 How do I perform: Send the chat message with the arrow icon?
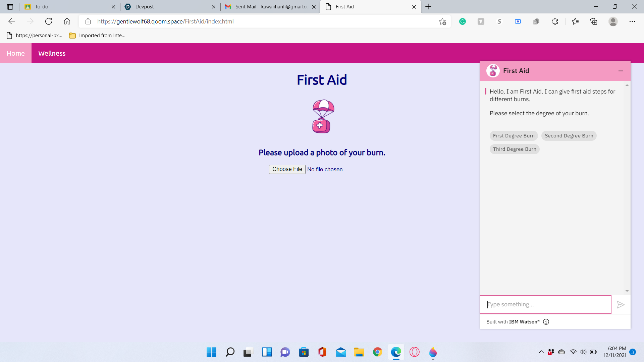click(621, 305)
